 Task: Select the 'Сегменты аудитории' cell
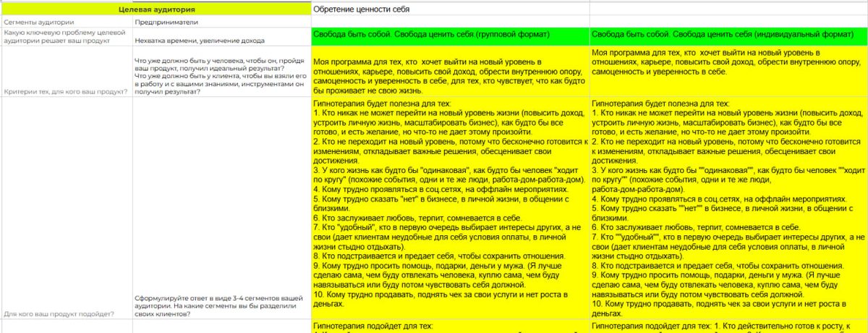pos(67,22)
